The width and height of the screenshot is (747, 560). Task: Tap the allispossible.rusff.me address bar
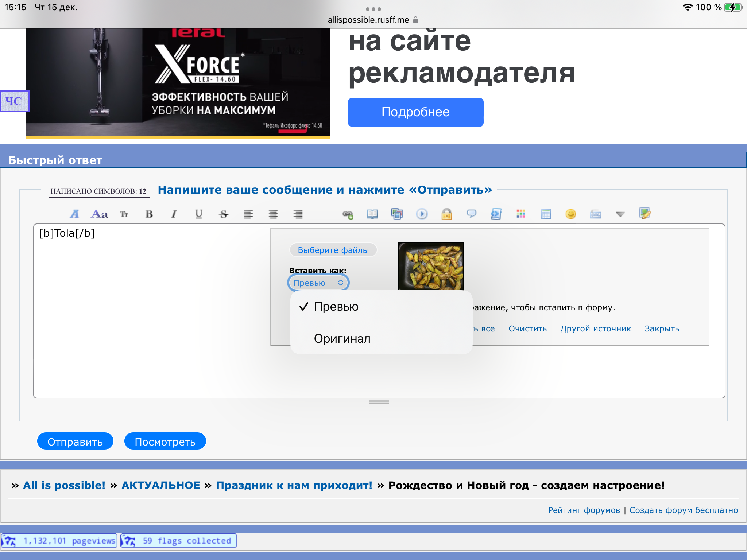click(x=373, y=20)
